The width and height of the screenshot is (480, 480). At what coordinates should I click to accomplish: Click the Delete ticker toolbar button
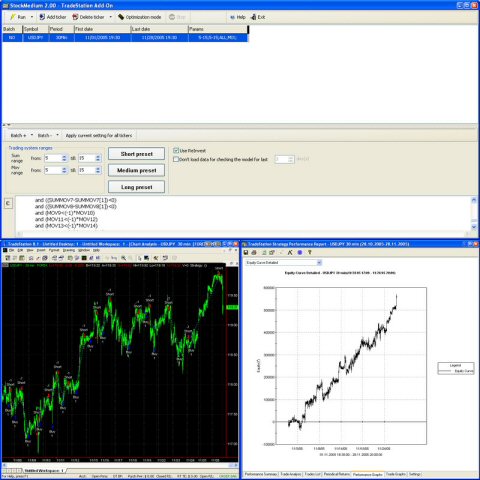click(89, 17)
